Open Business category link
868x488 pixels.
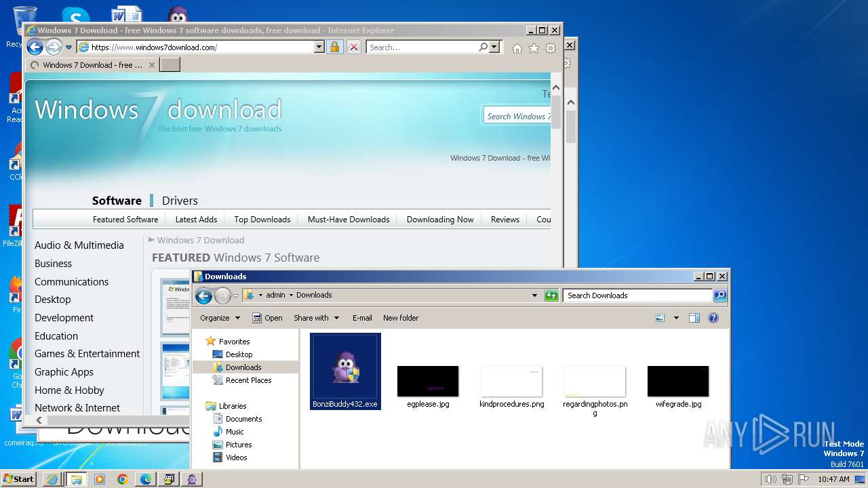(53, 264)
